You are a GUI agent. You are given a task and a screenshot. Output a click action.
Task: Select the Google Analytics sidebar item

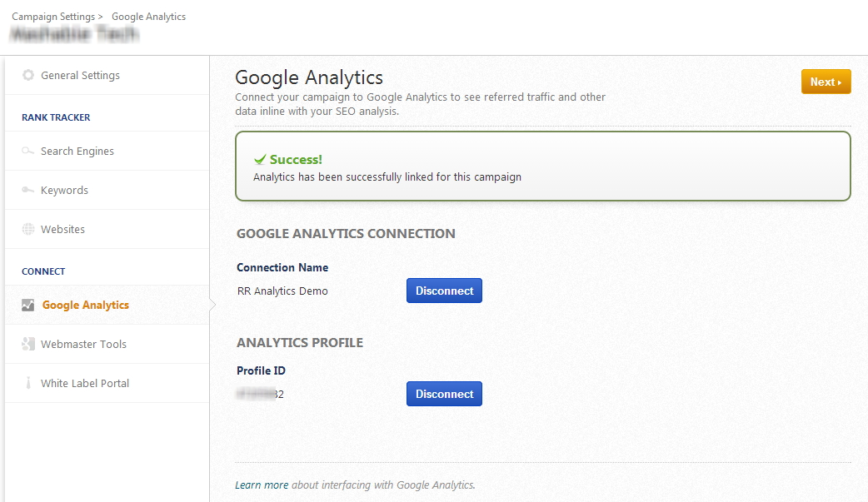(x=86, y=306)
